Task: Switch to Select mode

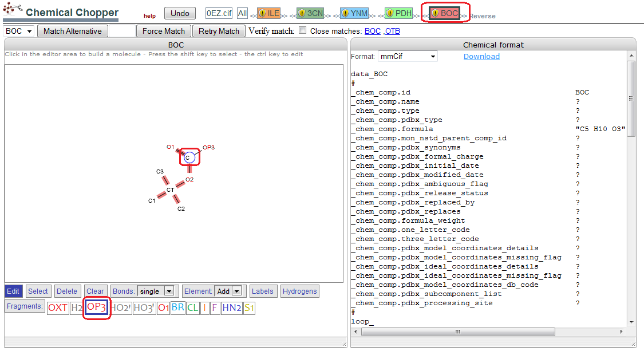Action: coord(38,291)
